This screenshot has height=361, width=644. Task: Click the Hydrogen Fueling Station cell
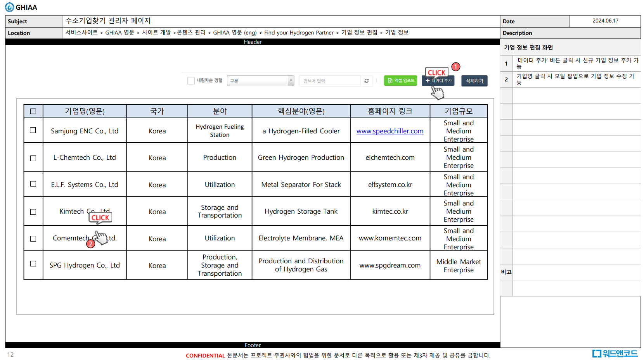point(220,131)
